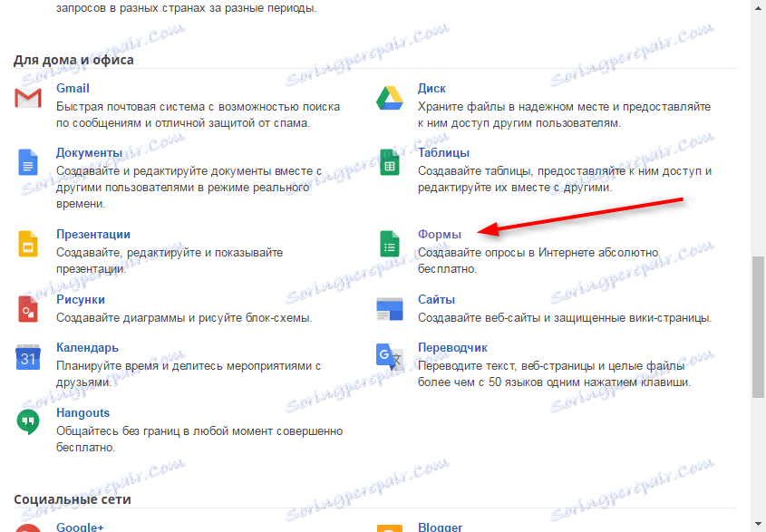766x532 pixels.
Task: Open the Диск link
Action: click(x=431, y=89)
